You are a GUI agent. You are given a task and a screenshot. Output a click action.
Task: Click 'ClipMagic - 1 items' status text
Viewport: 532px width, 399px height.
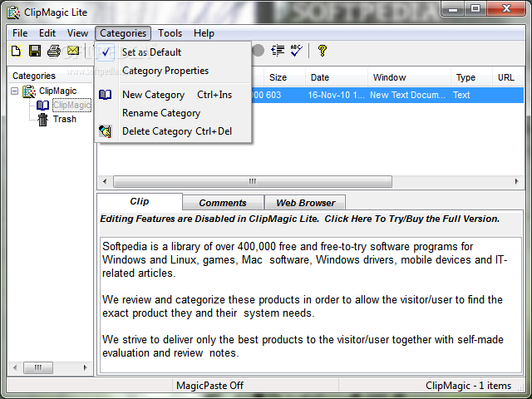[x=468, y=386]
